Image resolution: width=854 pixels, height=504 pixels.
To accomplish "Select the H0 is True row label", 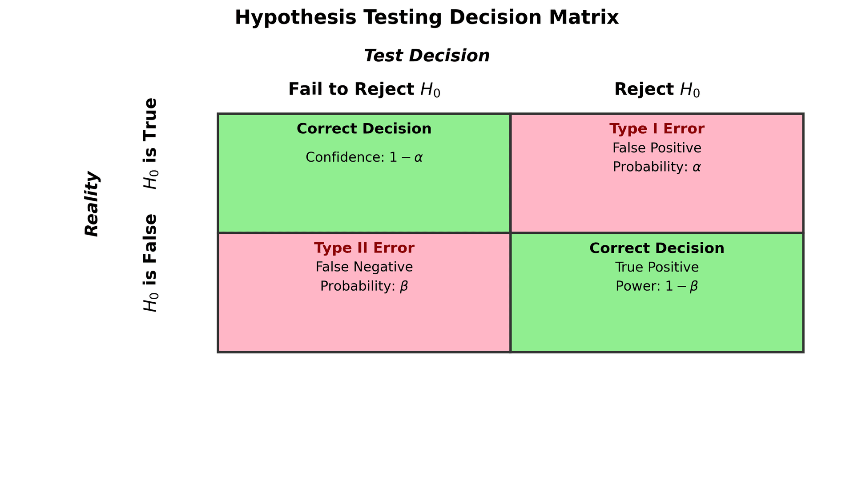I will tap(150, 144).
